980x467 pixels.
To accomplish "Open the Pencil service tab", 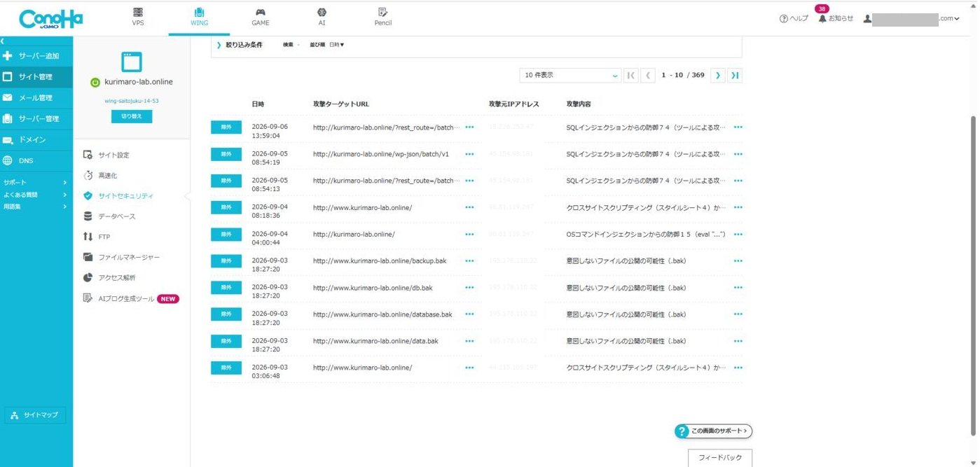I will pyautogui.click(x=382, y=17).
